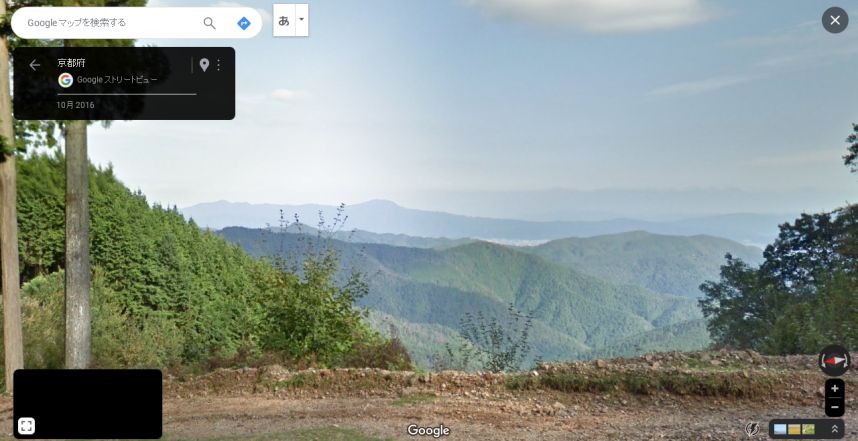Open directions with blue arrow icon
This screenshot has height=441, width=858.
244,23
